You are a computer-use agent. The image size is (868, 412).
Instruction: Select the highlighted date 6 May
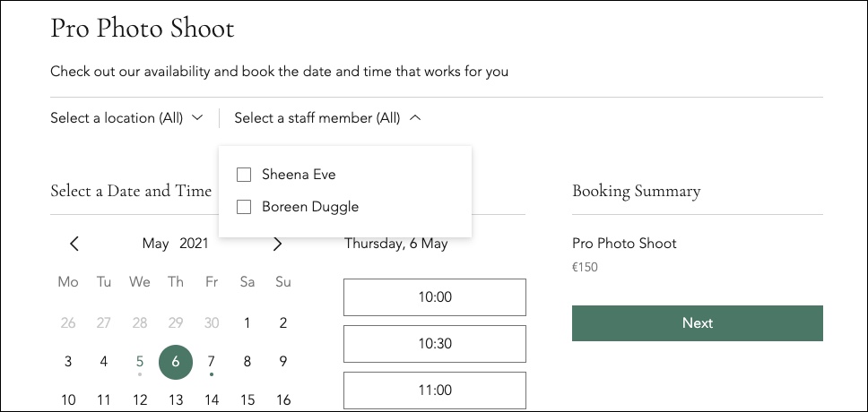(x=176, y=362)
